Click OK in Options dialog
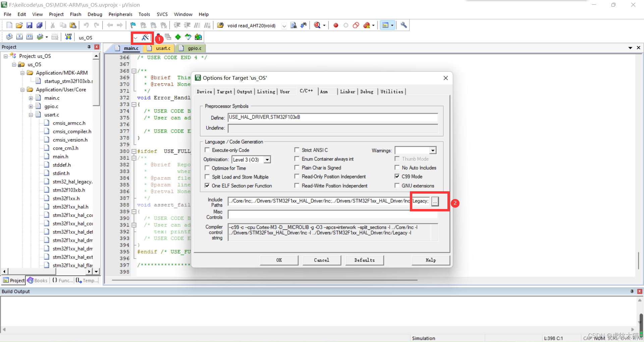Image resolution: width=644 pixels, height=342 pixels. (279, 260)
